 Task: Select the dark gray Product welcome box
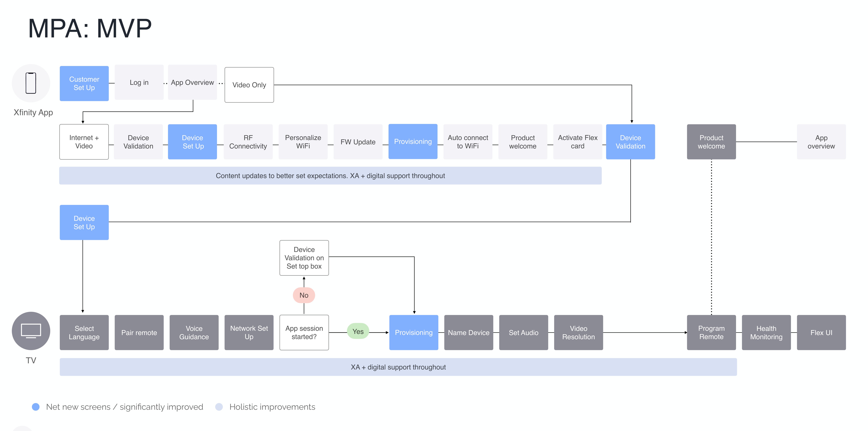click(712, 142)
